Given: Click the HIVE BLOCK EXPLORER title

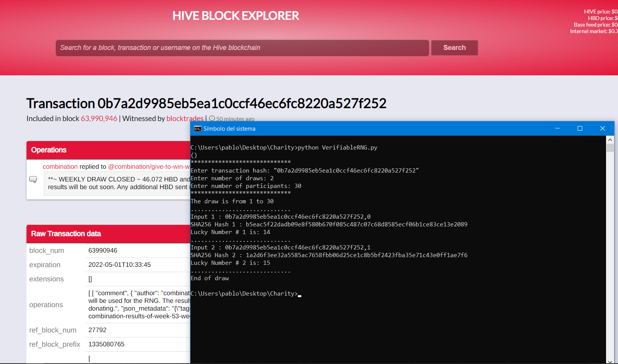Looking at the screenshot, I should click(x=236, y=16).
